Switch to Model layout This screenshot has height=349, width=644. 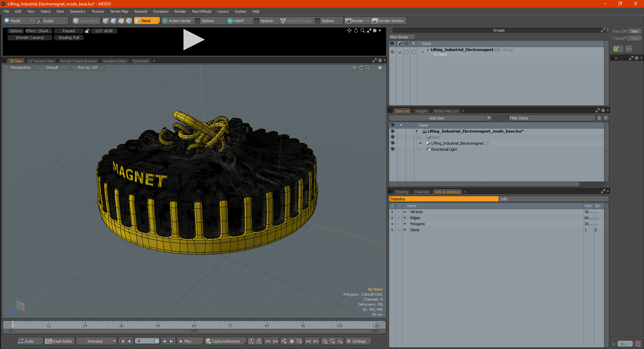click(x=19, y=21)
